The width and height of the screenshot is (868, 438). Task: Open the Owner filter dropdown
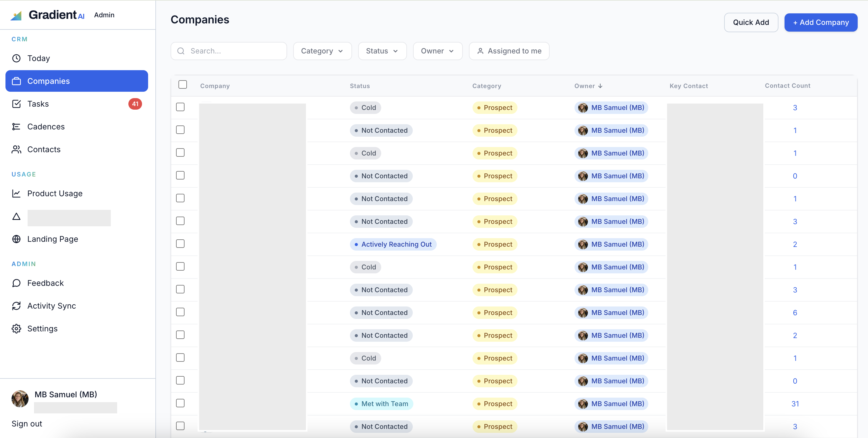point(437,51)
